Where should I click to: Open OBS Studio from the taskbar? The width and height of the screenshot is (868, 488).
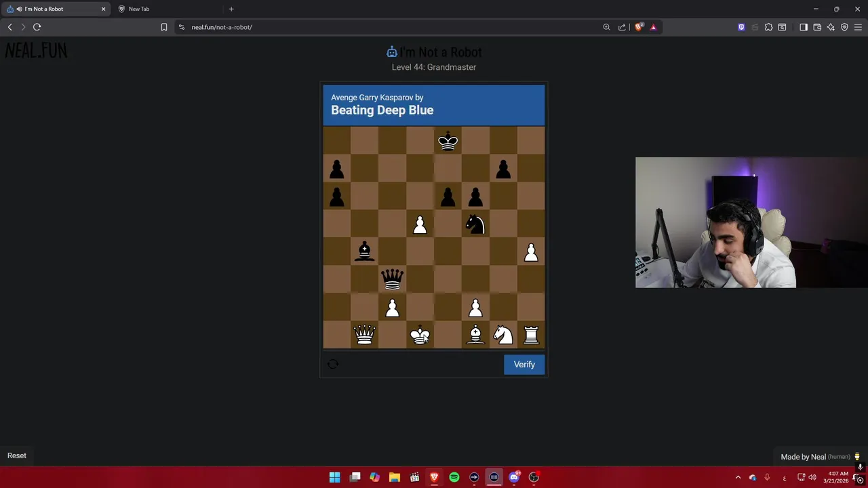tap(534, 477)
